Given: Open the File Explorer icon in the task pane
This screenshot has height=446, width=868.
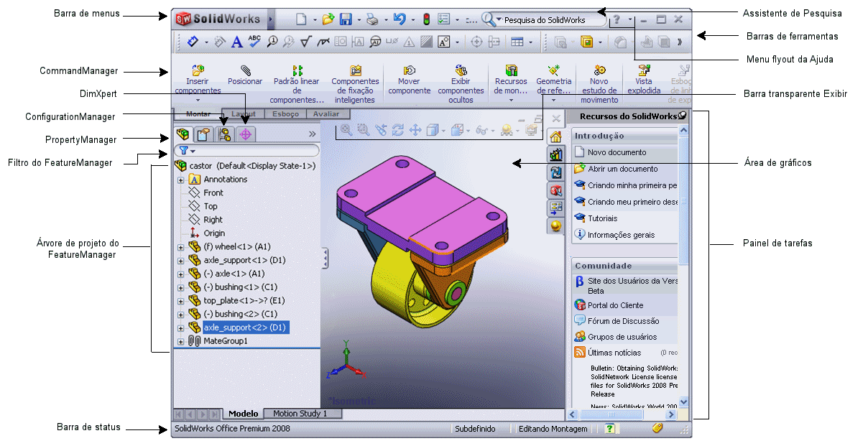Looking at the screenshot, I should [x=555, y=172].
